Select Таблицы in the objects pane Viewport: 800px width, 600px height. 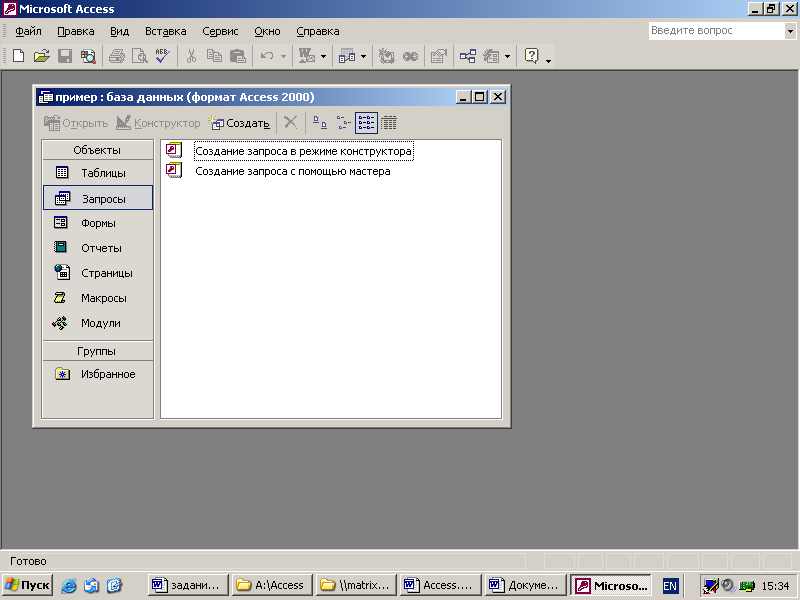97,173
